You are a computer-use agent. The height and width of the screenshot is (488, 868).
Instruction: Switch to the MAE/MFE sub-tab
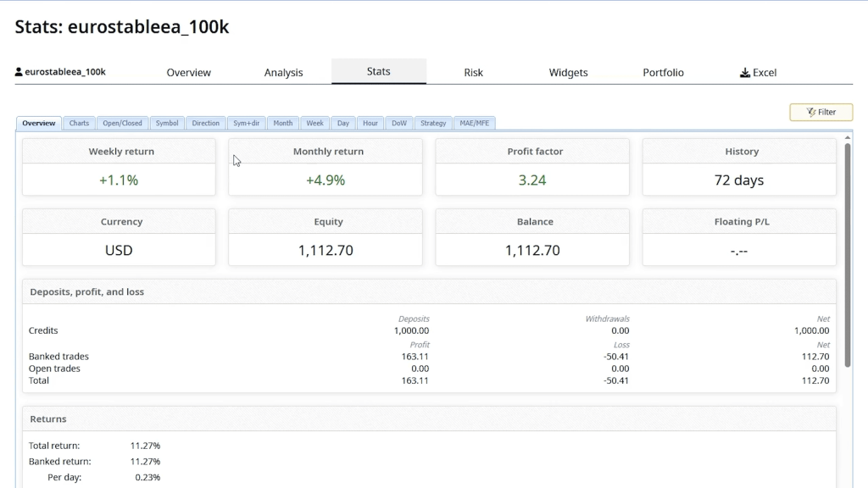475,123
